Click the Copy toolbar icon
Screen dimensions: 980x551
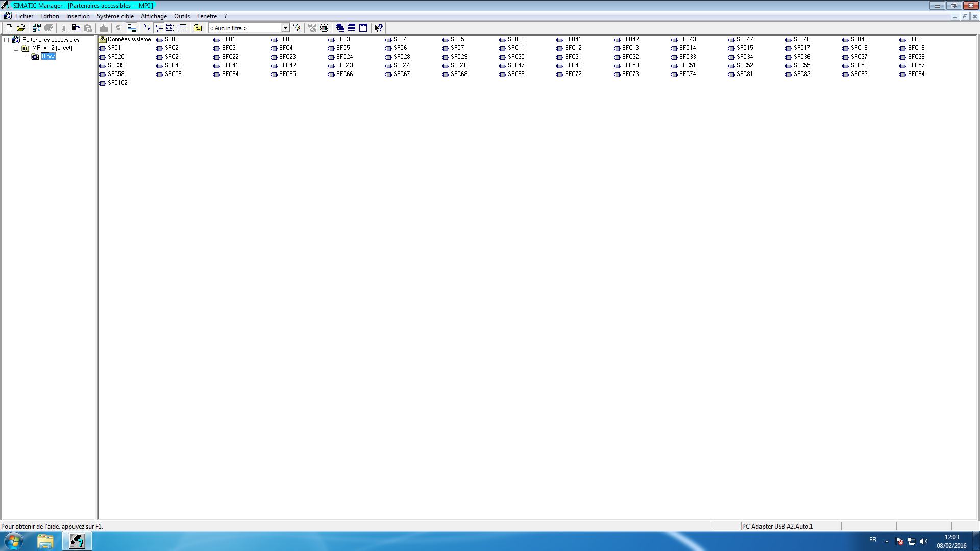[x=76, y=28]
